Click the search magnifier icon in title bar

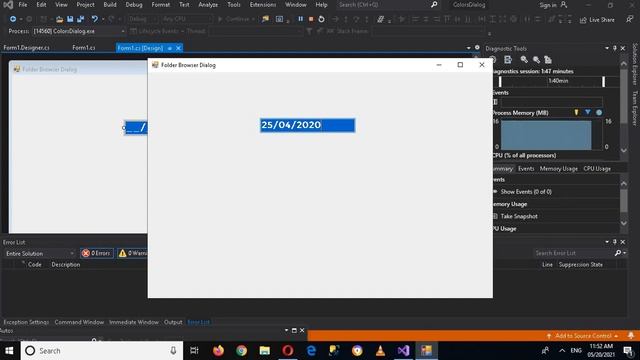[x=434, y=4]
